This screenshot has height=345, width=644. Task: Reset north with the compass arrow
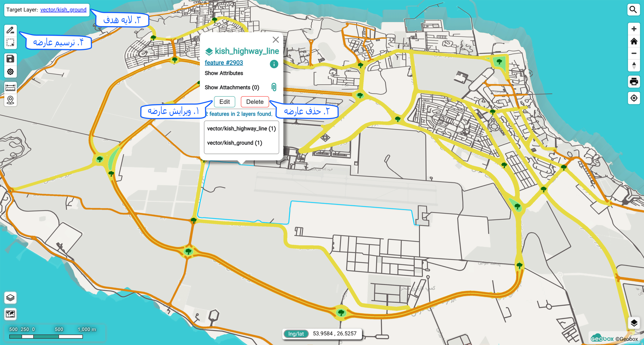pos(634,65)
